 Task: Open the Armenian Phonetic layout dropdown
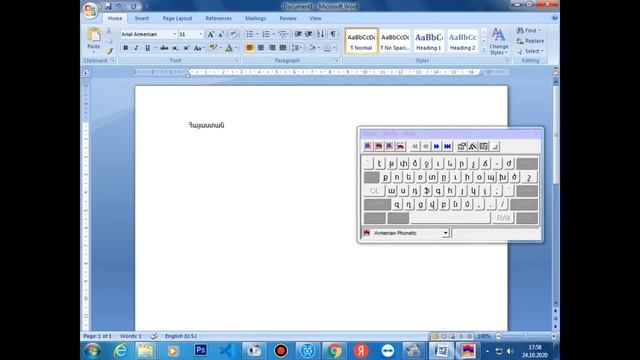tap(445, 233)
